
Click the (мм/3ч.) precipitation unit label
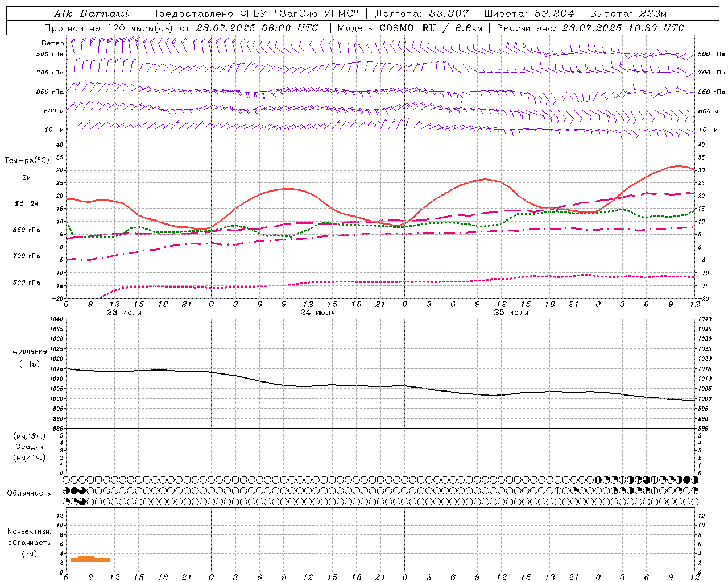30,436
